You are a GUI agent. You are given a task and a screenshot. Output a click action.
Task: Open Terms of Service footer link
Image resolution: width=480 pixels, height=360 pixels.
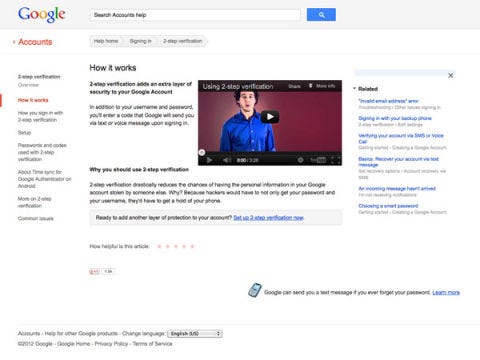click(153, 344)
